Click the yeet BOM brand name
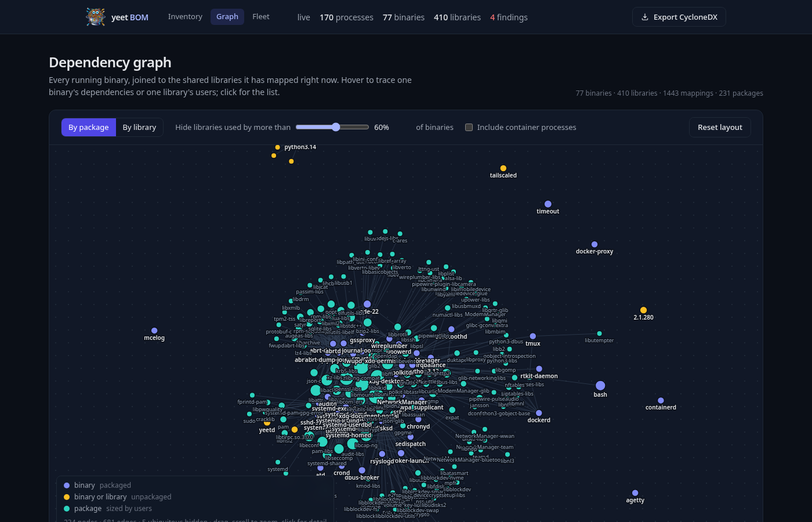This screenshot has height=522, width=812. (x=130, y=17)
